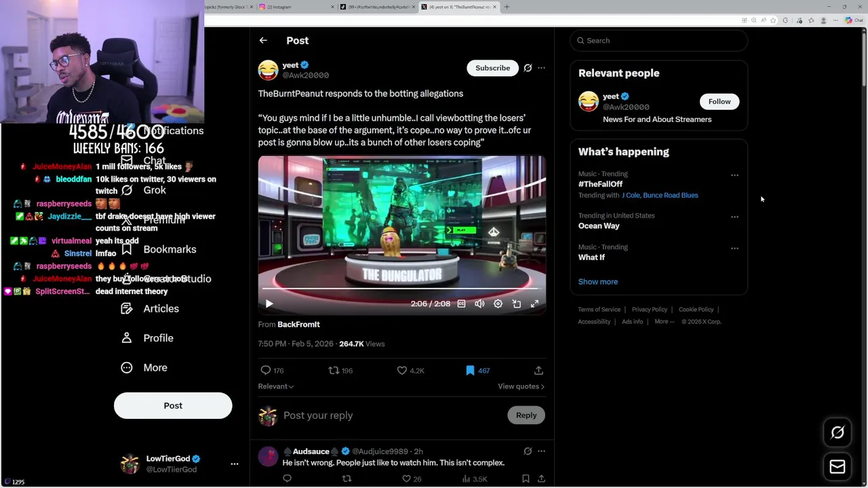Open floating Messages envelope button
Image resolution: width=868 pixels, height=488 pixels.
[x=837, y=466]
